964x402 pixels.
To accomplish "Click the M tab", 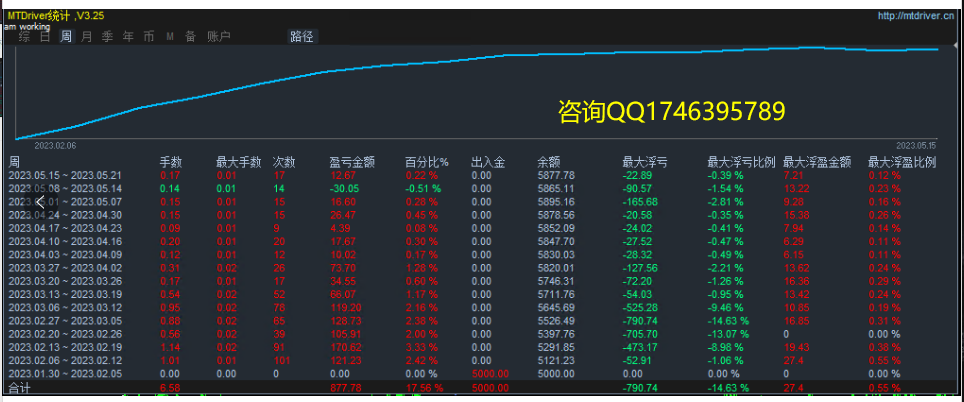I will pos(170,37).
